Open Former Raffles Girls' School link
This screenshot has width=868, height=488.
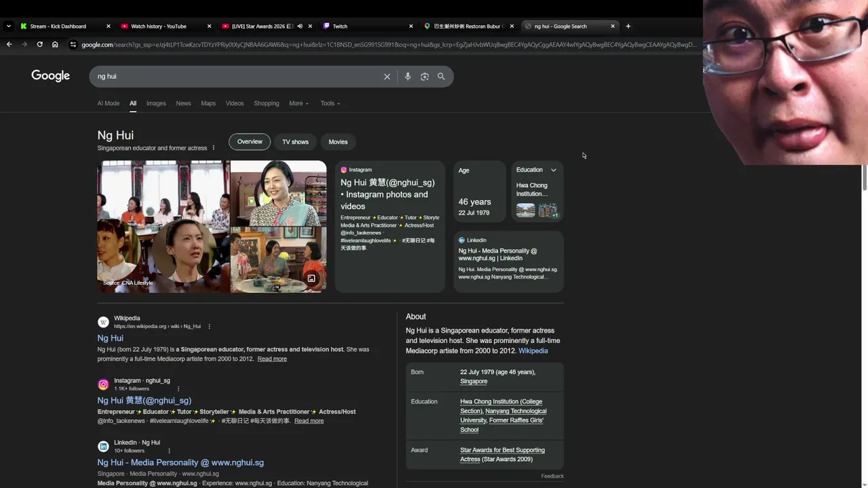tap(501, 425)
